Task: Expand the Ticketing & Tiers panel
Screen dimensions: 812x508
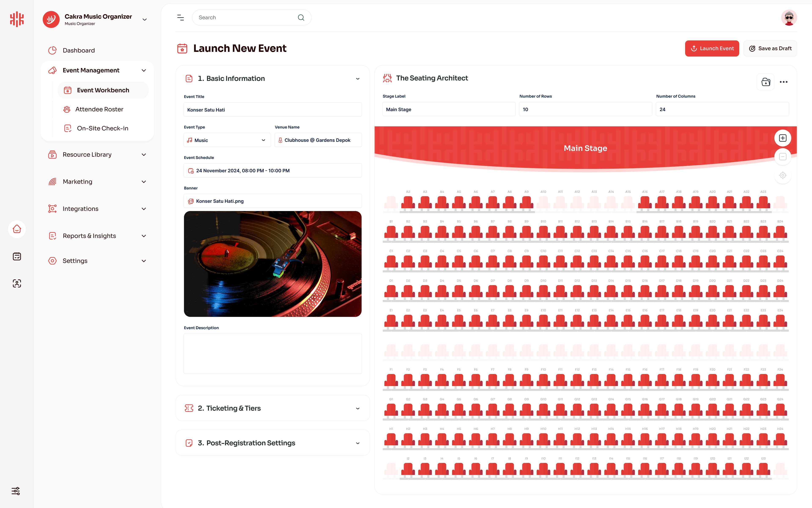Action: click(272, 408)
